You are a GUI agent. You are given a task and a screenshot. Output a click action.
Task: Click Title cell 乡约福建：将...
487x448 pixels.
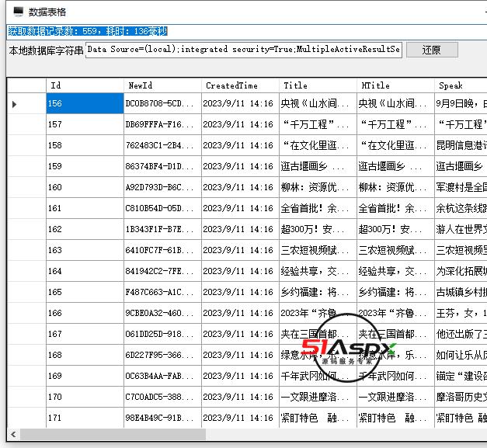[x=318, y=292]
